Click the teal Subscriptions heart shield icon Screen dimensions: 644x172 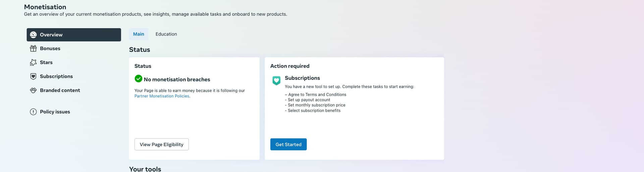[x=276, y=80]
